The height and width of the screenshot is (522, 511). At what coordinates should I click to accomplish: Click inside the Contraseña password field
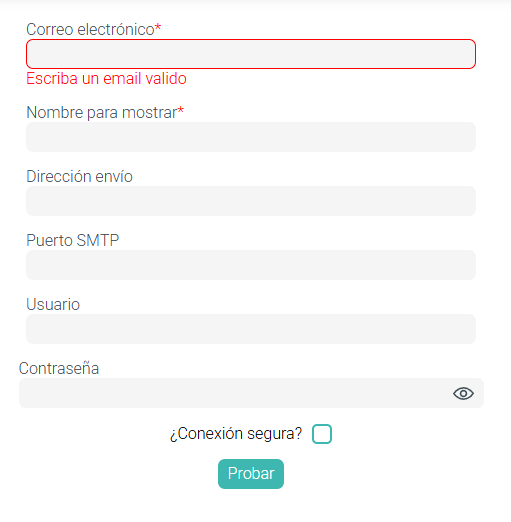pyautogui.click(x=233, y=393)
